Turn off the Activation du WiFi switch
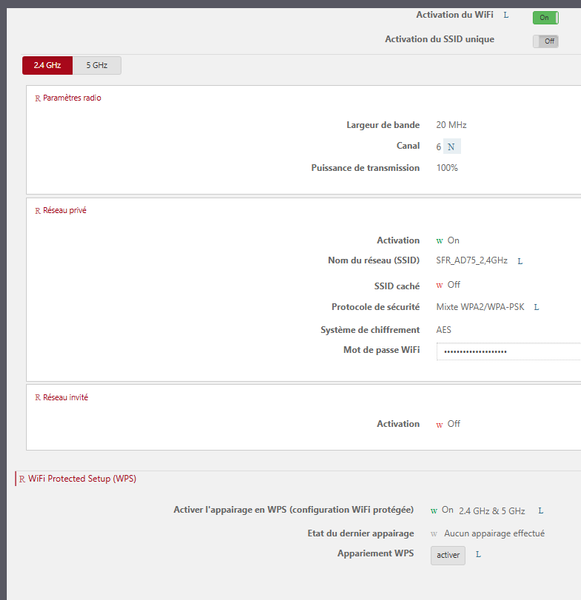The image size is (581, 600). pos(545,18)
